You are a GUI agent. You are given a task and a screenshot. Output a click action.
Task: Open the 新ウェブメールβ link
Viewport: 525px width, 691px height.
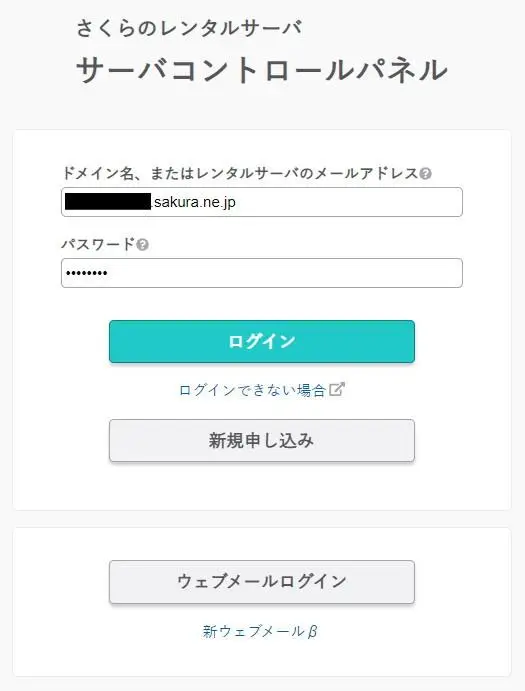point(260,632)
